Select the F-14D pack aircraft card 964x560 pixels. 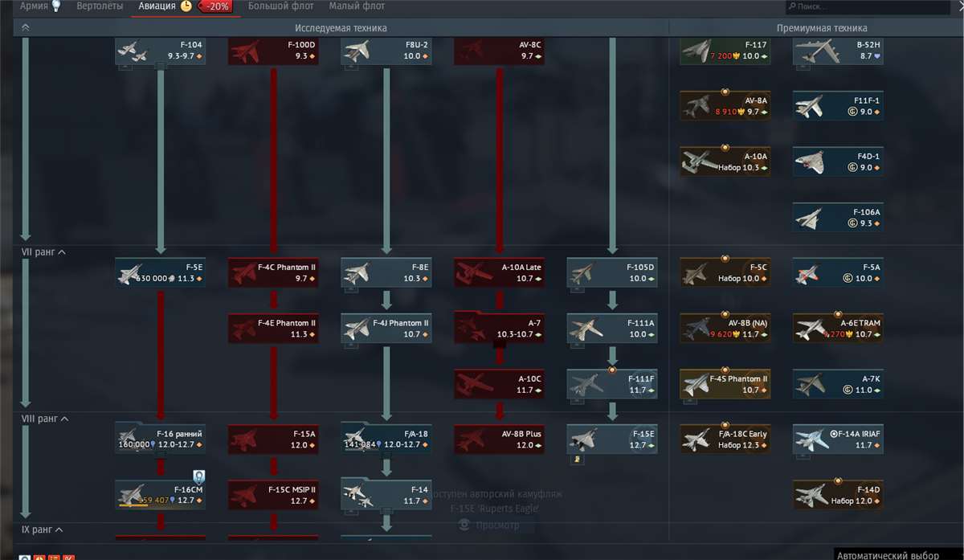click(x=838, y=494)
